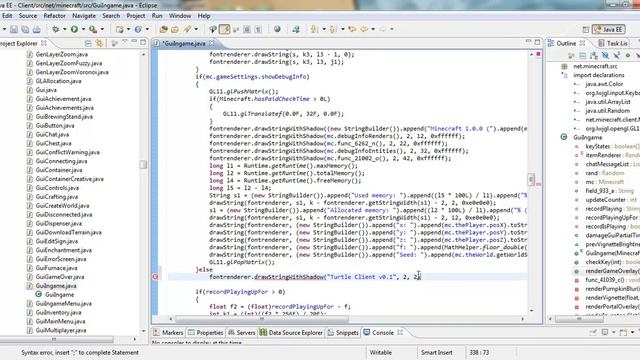Collapse all in Project Explorer
Viewport: 640px width, 360px height.
[x=88, y=43]
